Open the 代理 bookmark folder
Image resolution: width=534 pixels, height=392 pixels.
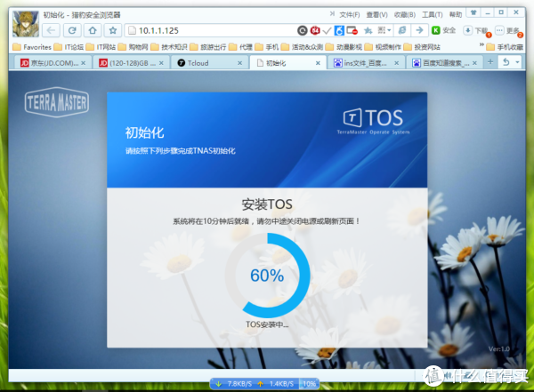(x=241, y=47)
